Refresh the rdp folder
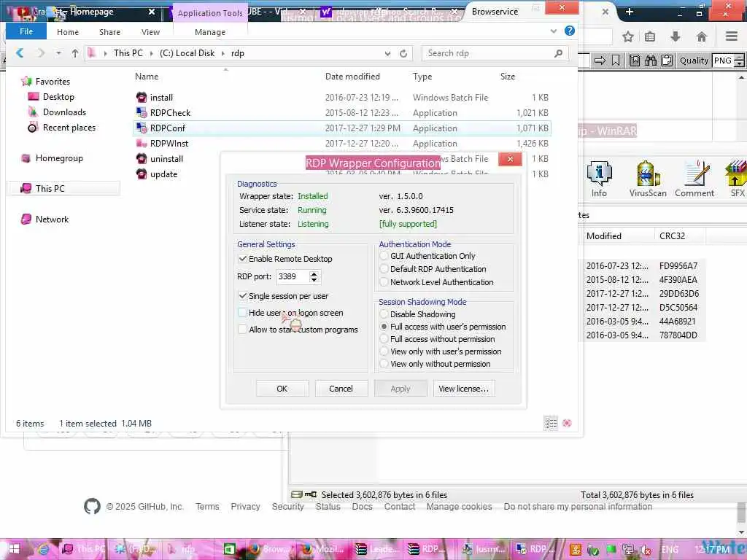The width and height of the screenshot is (747, 560). 403,53
